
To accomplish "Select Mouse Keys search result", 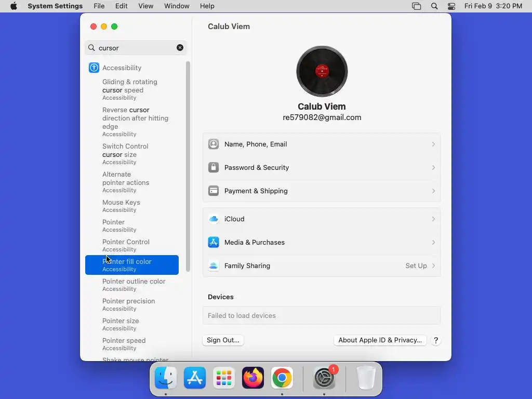I will [x=132, y=206].
